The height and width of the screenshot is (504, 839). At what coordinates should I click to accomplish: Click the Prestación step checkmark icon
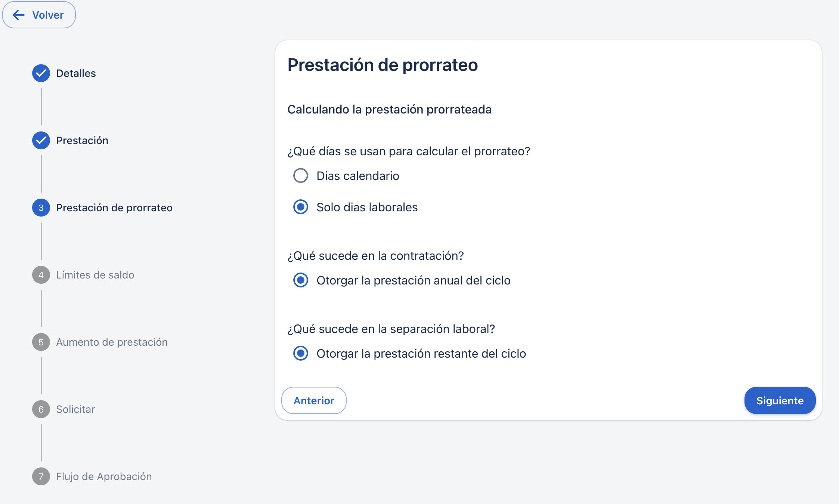(x=41, y=140)
